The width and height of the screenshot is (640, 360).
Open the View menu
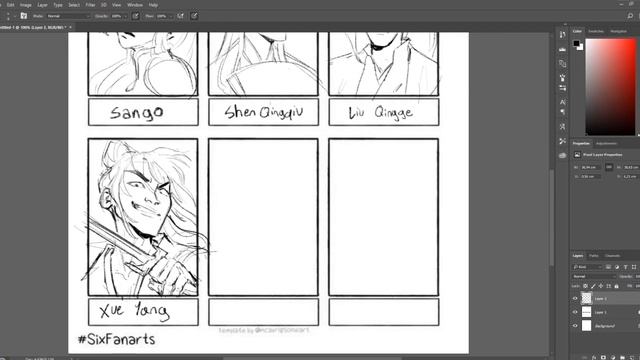pyautogui.click(x=116, y=5)
